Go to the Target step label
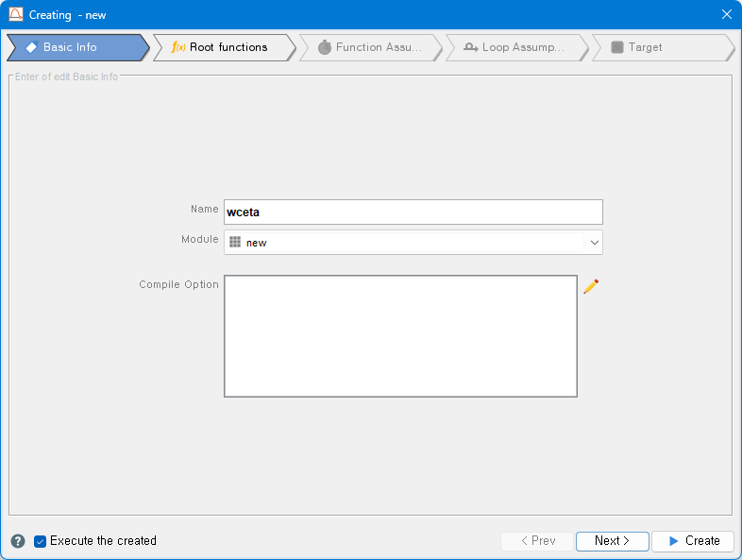Image resolution: width=742 pixels, height=560 pixels. 646,47
